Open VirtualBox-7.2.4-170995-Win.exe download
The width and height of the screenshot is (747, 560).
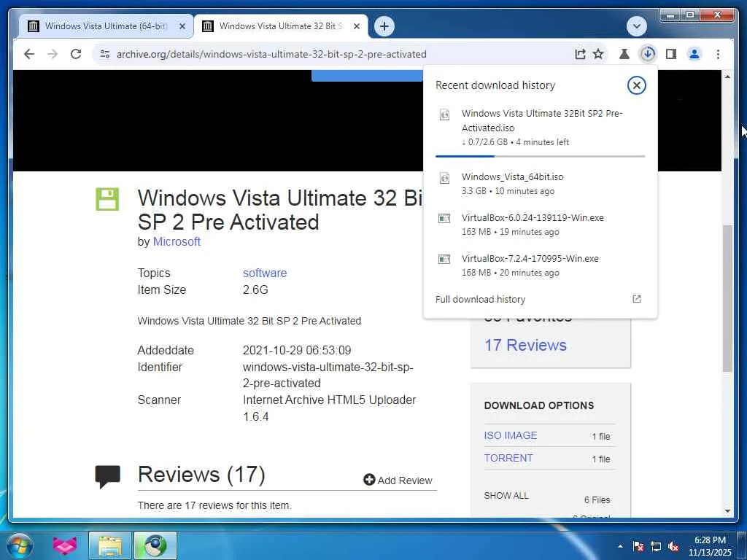(541, 265)
